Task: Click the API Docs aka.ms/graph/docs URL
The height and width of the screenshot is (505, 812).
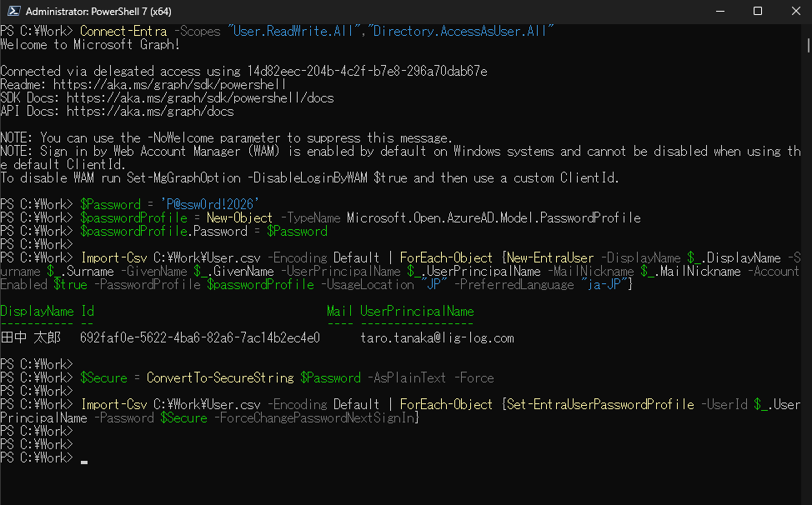Action: pos(150,111)
